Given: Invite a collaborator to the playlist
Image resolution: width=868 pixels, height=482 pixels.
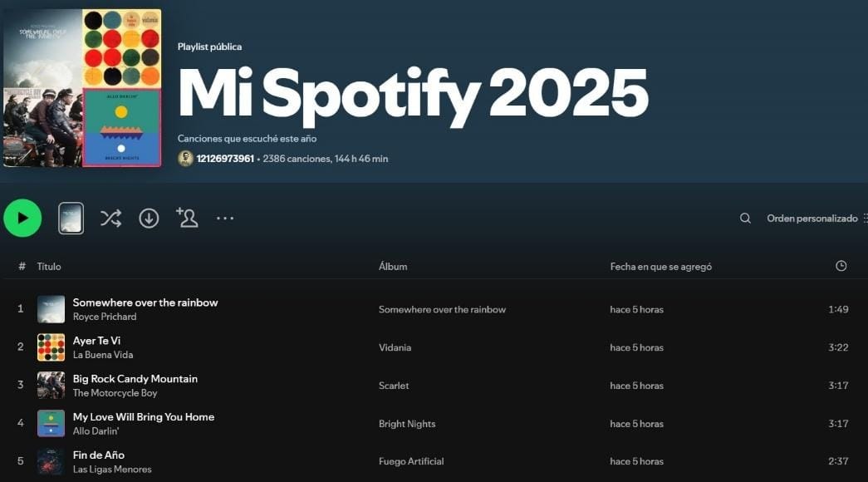Looking at the screenshot, I should [187, 217].
